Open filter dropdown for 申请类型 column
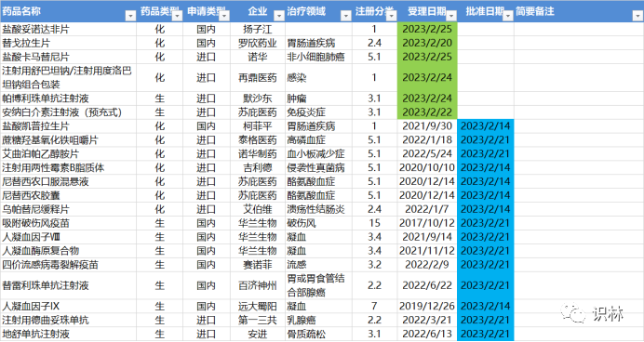The height and width of the screenshot is (342, 644). (x=224, y=16)
